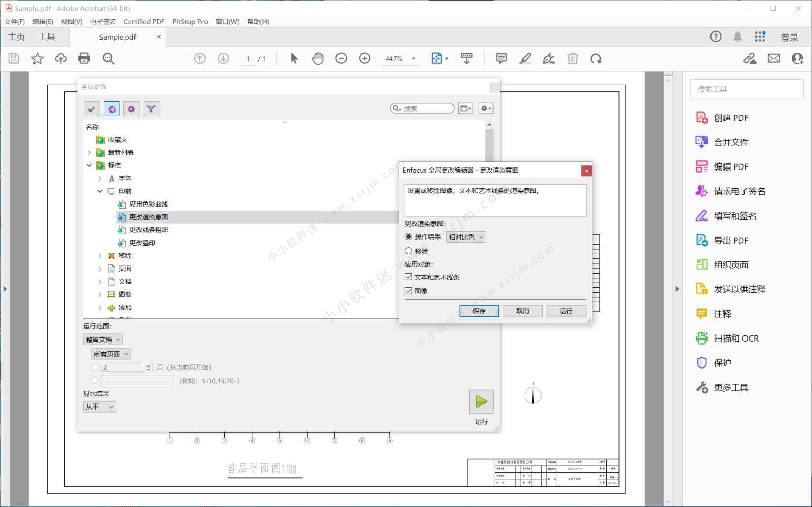Select the highlighter pen tool

click(525, 59)
